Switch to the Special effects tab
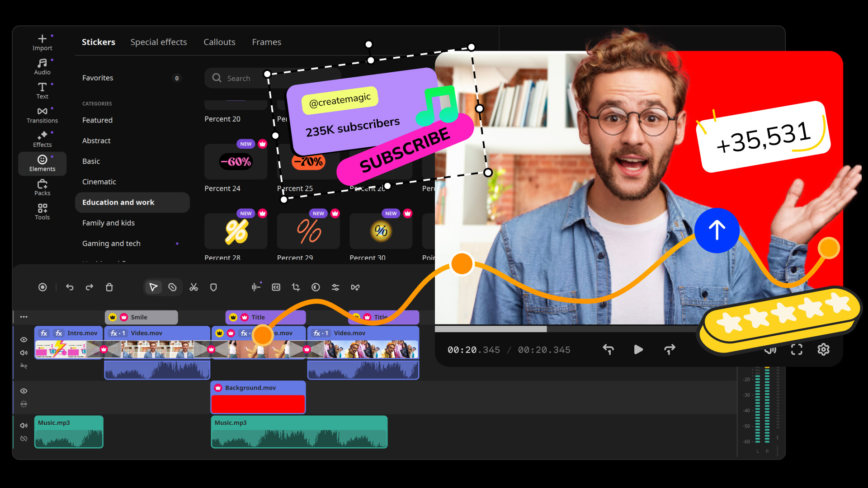Viewport: 868px width, 488px height. (159, 42)
